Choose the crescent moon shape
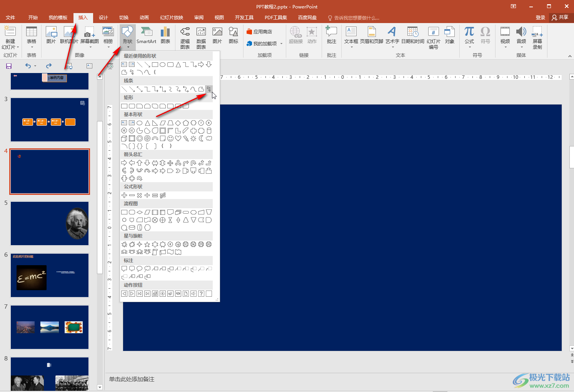 coord(201,138)
